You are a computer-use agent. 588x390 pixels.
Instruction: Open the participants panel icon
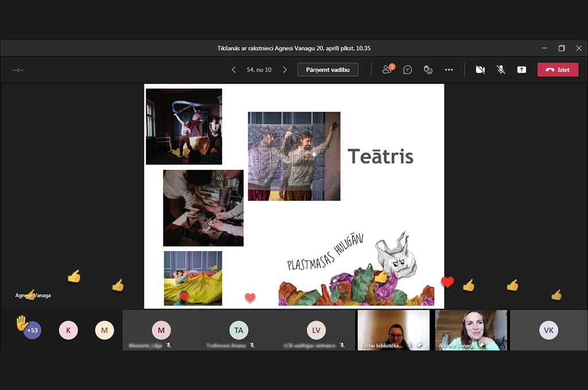(388, 69)
